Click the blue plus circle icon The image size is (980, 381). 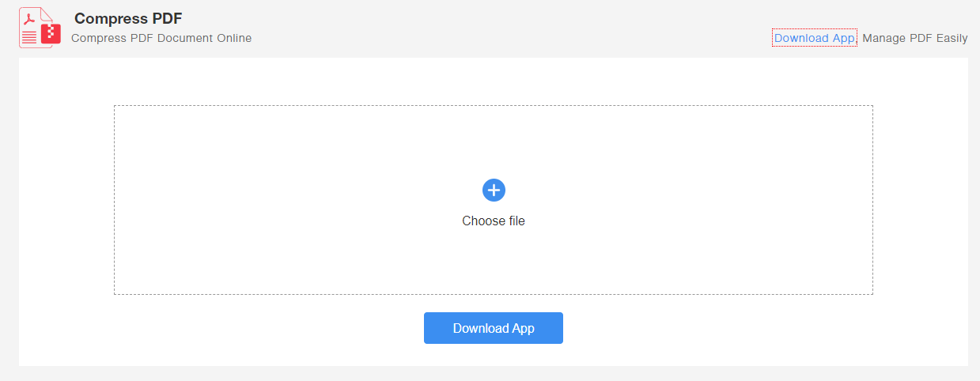tap(494, 190)
